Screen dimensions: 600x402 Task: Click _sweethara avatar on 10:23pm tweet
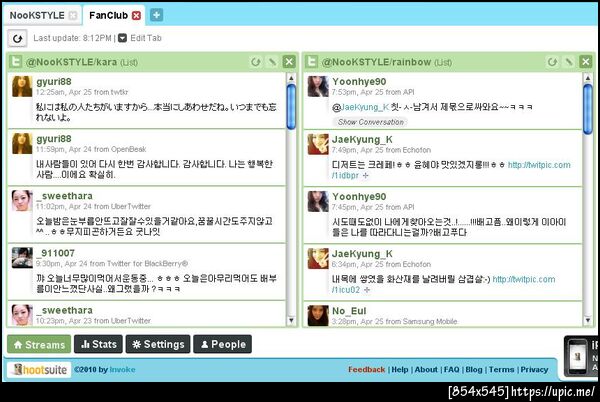[x=22, y=315]
